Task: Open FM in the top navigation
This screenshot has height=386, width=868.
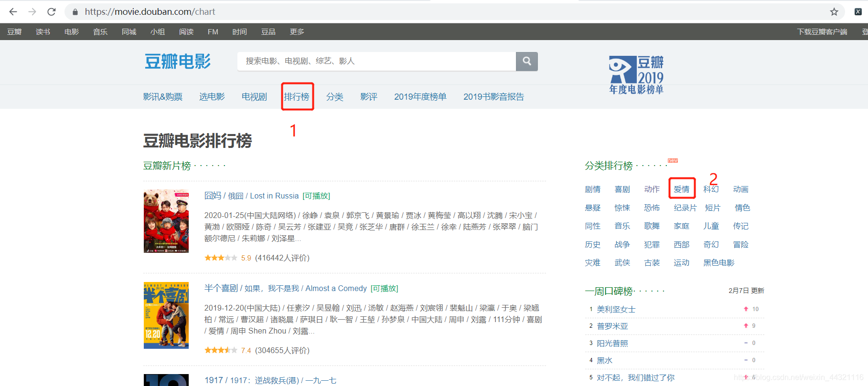Action: [x=213, y=32]
